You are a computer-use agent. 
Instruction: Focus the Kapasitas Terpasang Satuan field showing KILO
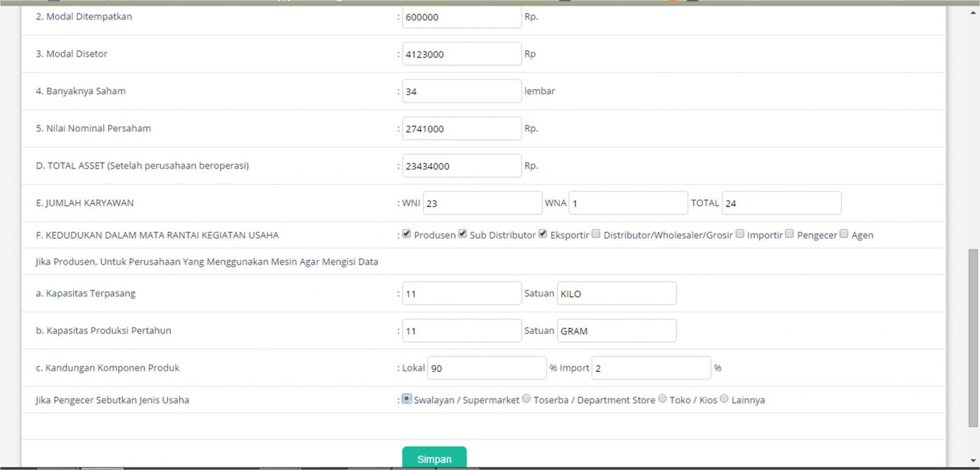pos(616,294)
